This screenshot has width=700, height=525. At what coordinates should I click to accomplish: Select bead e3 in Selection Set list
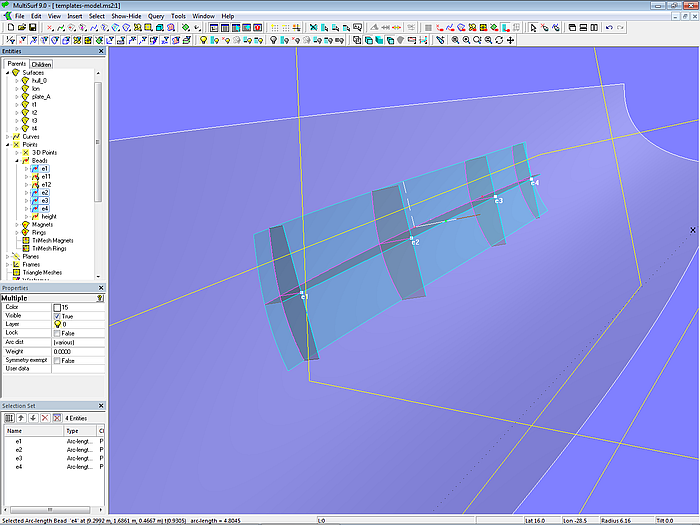19,458
